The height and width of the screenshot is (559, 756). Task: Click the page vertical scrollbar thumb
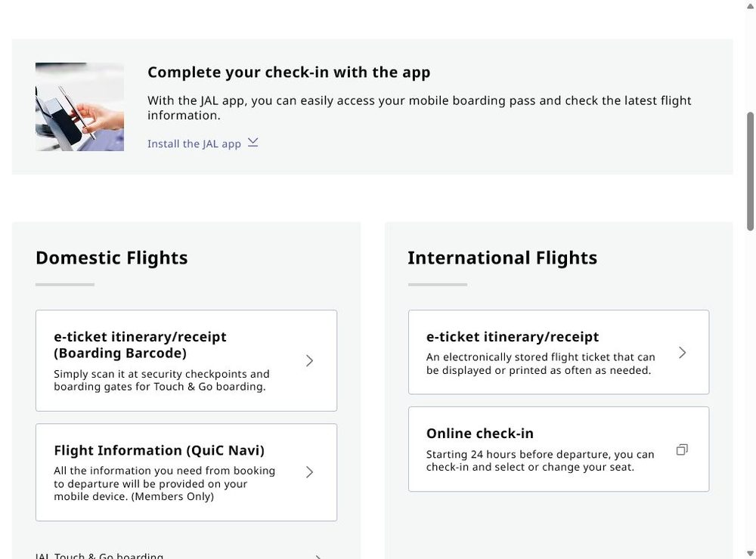coord(750,171)
